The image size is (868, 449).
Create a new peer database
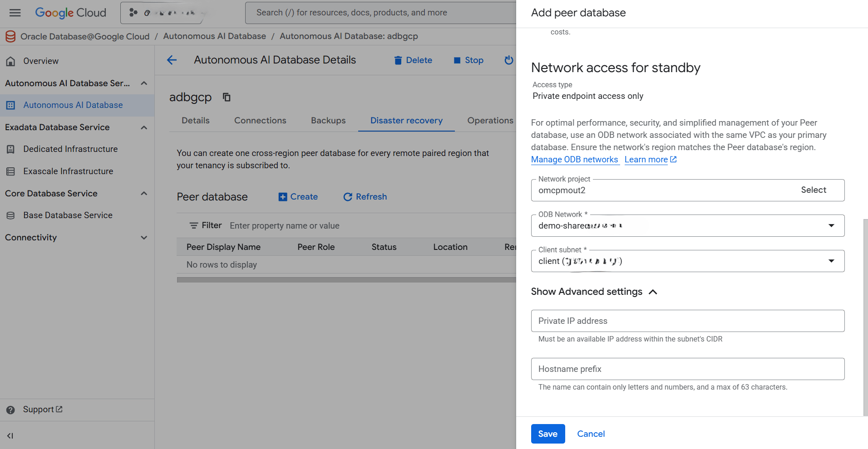coord(297,196)
